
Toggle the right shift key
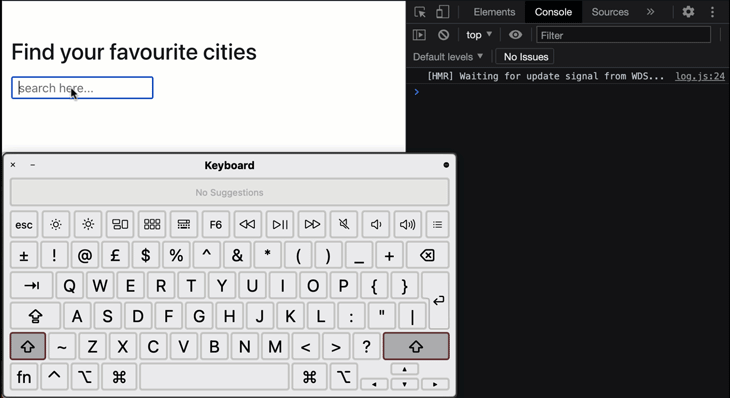416,346
